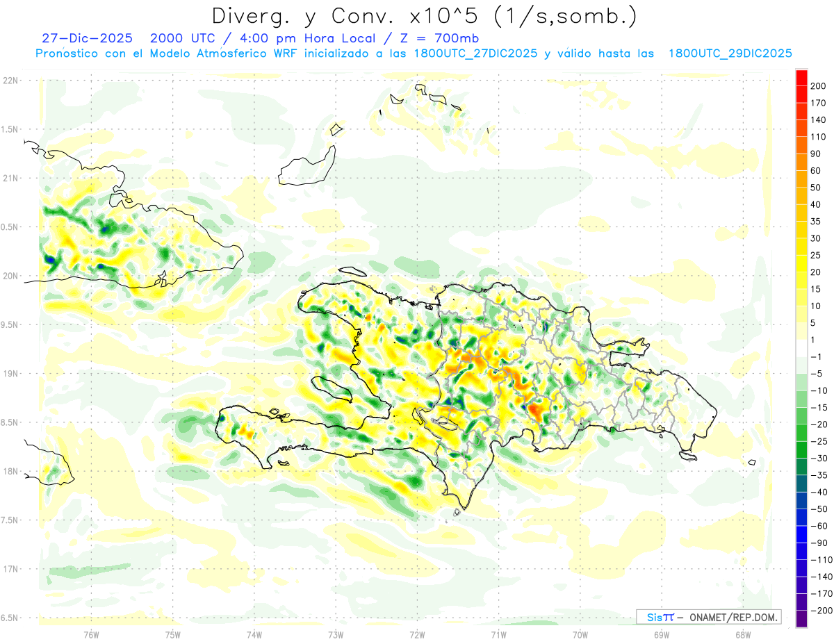Click the '70W' longitude label
This screenshot has width=834, height=644.
(580, 634)
